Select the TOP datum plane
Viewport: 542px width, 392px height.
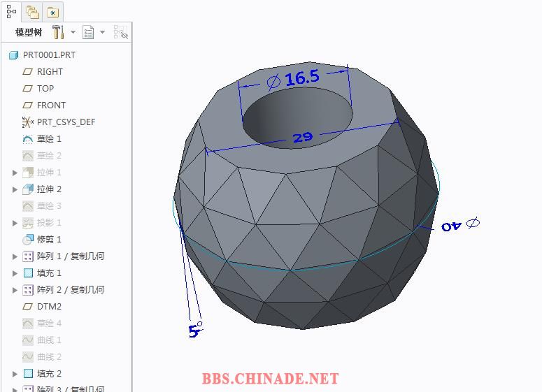(45, 89)
